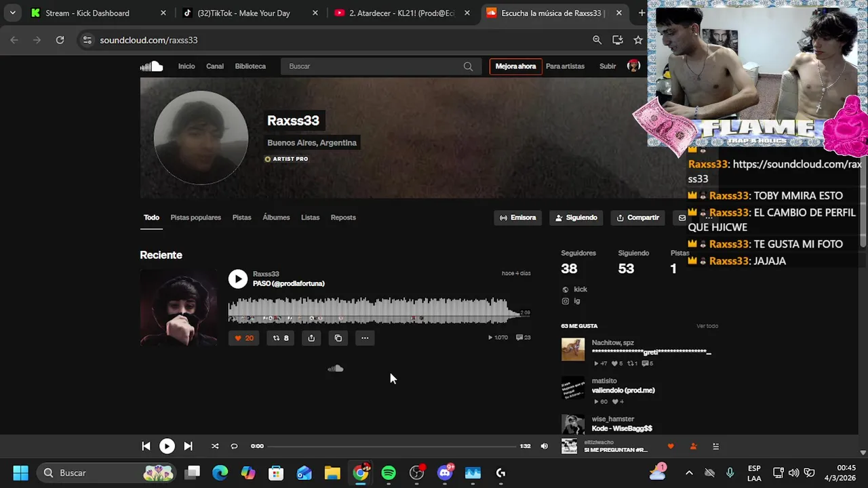Open the valiendolo (prod.me) track

(x=623, y=390)
